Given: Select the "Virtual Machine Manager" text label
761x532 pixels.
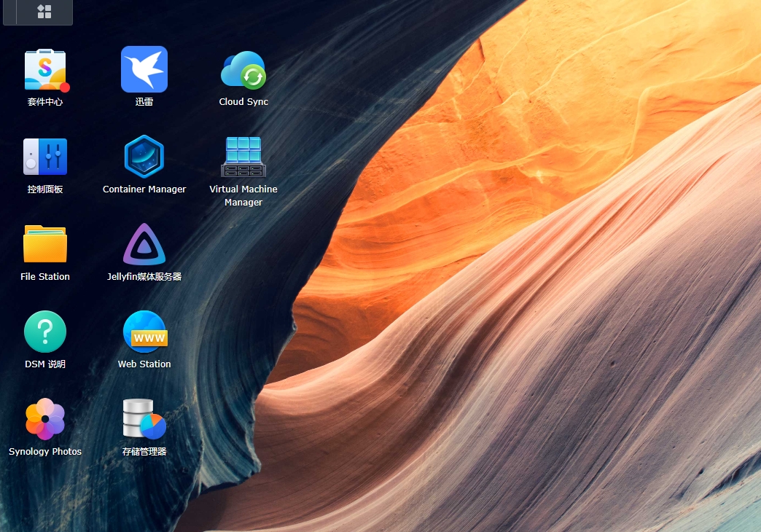Looking at the screenshot, I should 243,195.
